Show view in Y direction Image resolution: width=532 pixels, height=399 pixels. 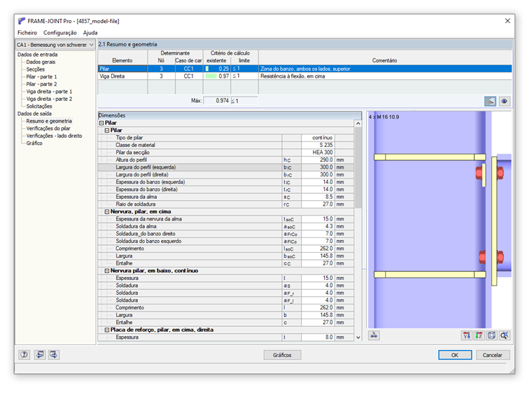tap(467, 335)
